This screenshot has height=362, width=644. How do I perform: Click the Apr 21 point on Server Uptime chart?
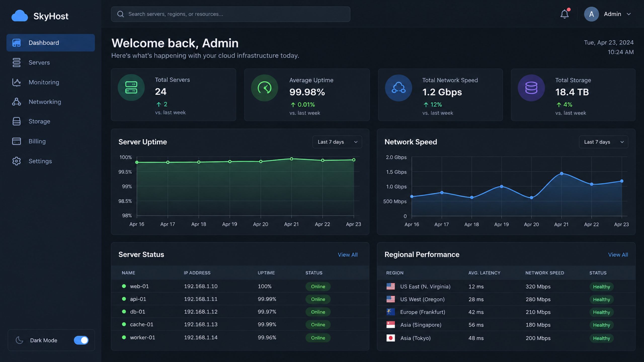292,159
